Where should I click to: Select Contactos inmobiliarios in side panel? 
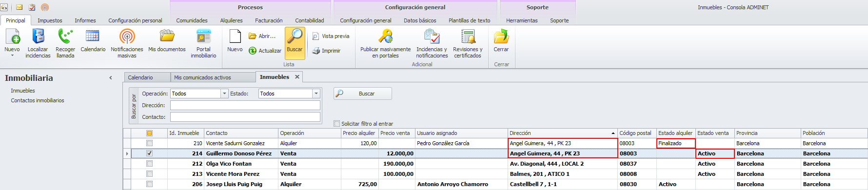point(38,100)
